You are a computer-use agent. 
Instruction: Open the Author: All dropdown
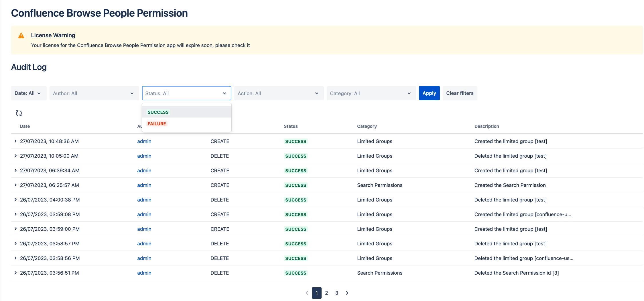click(94, 93)
